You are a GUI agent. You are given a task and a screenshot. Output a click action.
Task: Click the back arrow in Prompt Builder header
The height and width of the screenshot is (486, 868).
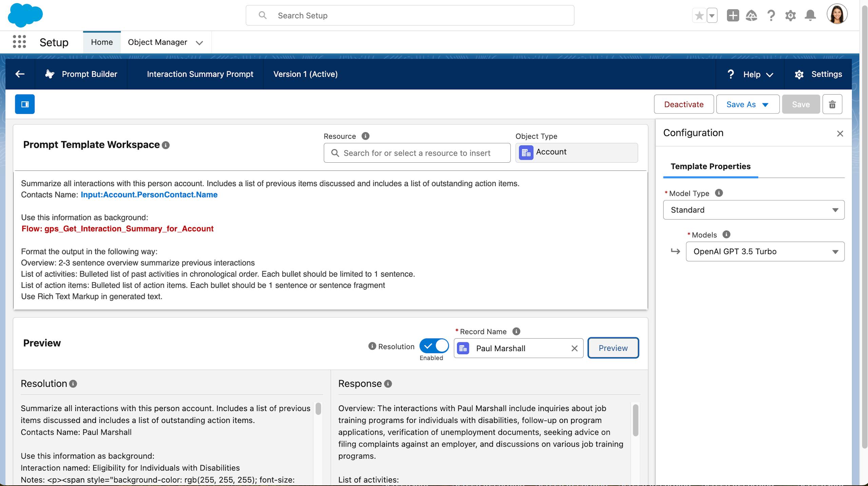pyautogui.click(x=20, y=74)
